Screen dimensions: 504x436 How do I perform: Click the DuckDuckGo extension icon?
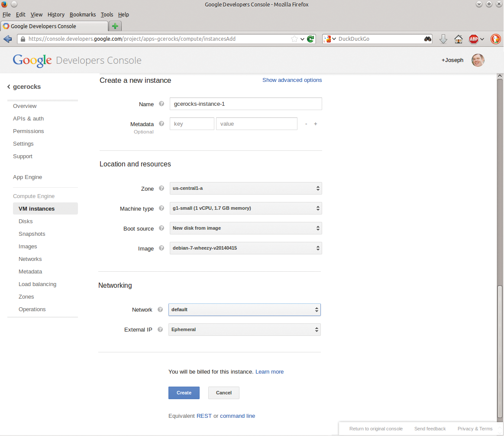495,39
